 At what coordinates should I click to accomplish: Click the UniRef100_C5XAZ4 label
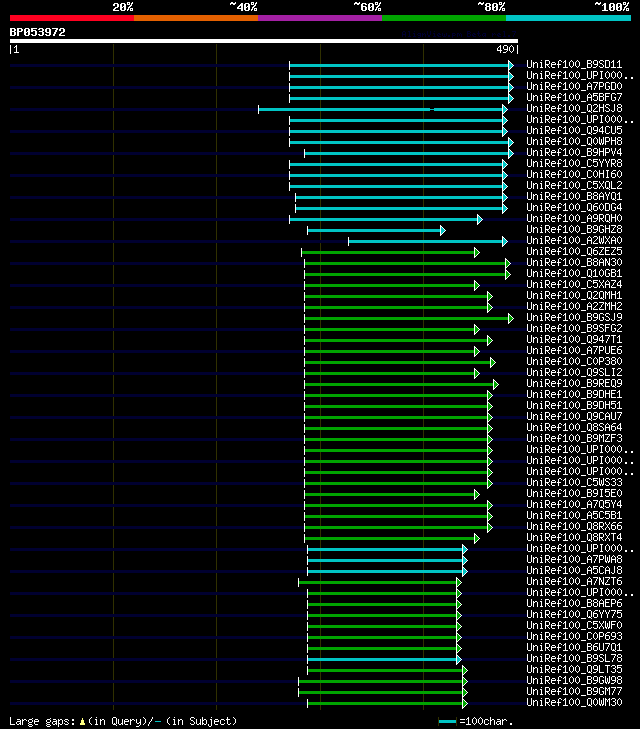pos(574,285)
